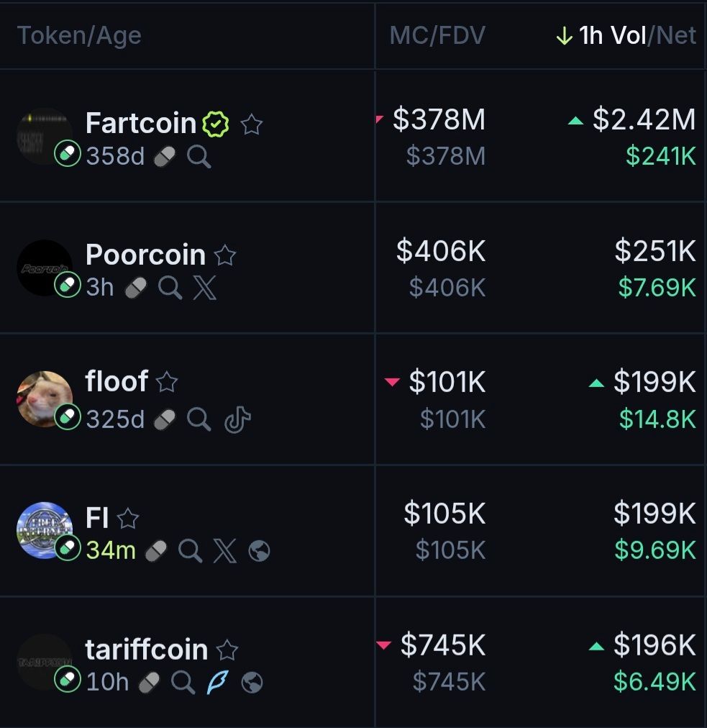Click the Token/Age column header
The width and height of the screenshot is (707, 728).
pyautogui.click(x=79, y=35)
